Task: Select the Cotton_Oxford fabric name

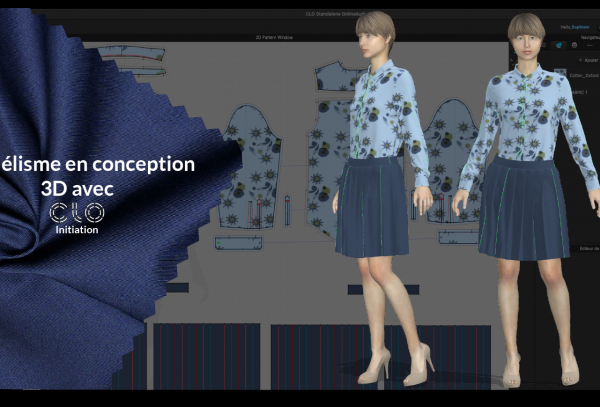Action: coord(584,75)
